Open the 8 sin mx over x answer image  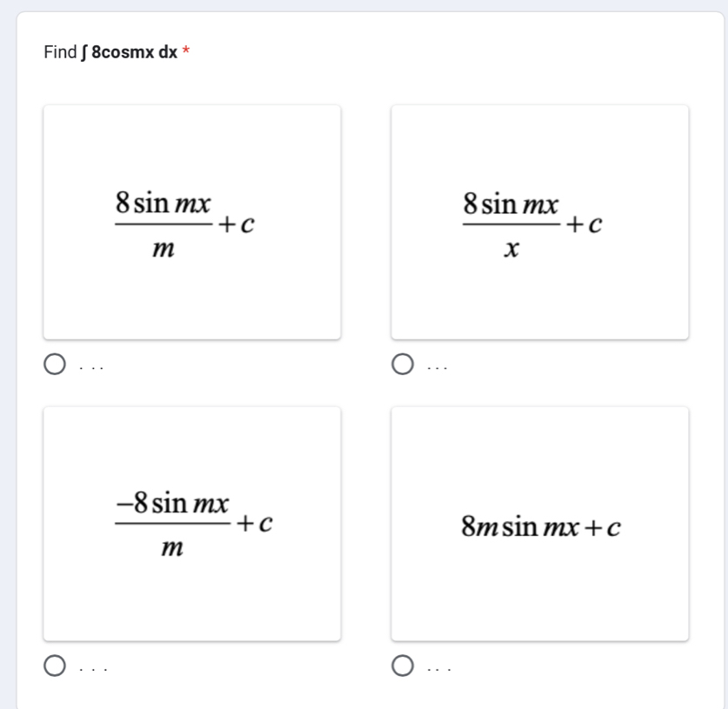[x=540, y=223]
